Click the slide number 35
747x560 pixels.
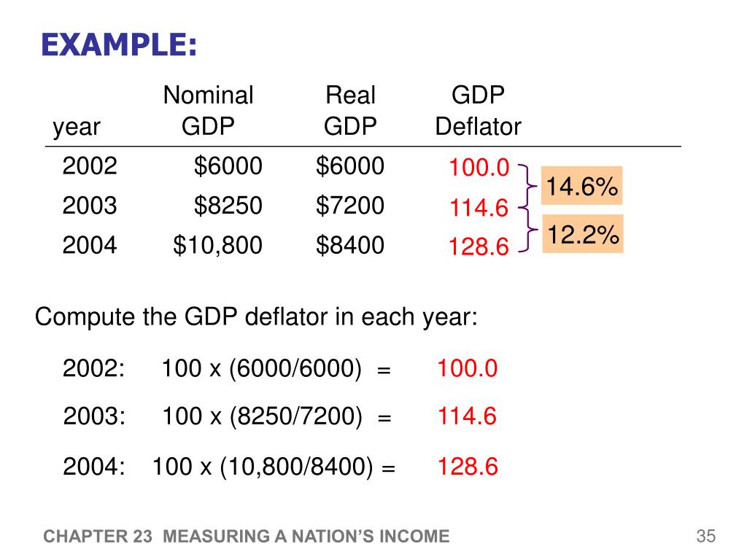(x=705, y=537)
